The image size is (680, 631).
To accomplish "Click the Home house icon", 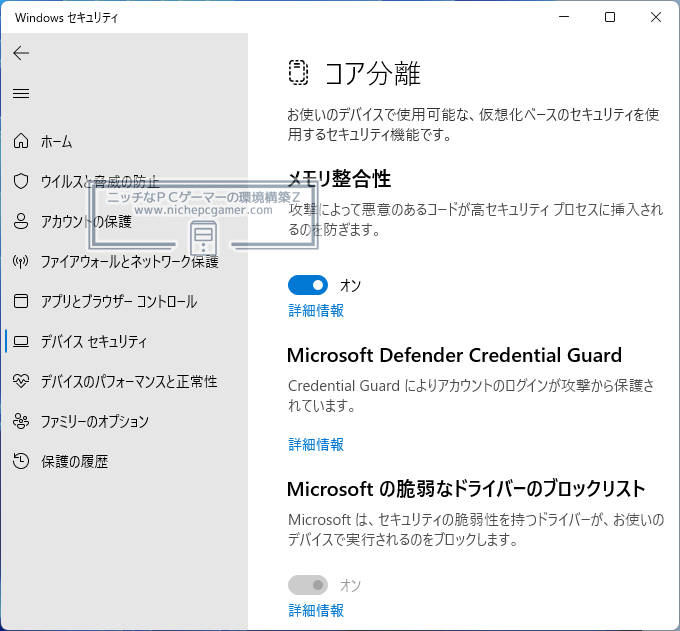I will click(x=21, y=141).
